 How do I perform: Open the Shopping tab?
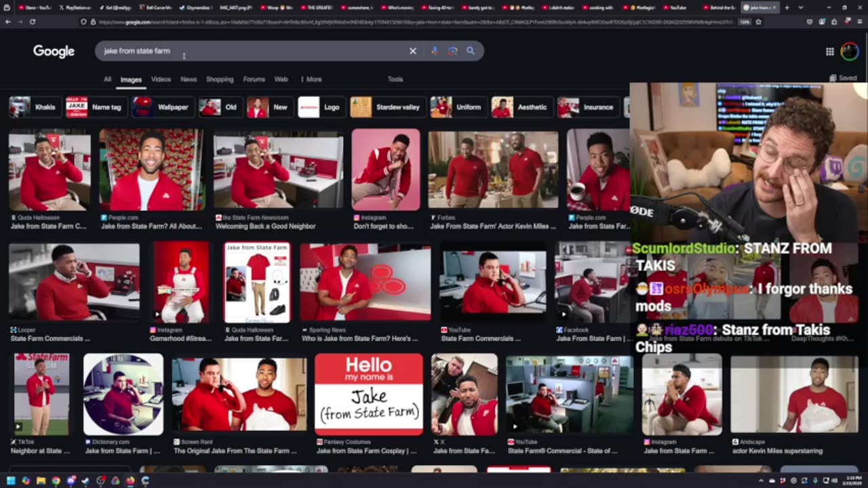(x=220, y=79)
